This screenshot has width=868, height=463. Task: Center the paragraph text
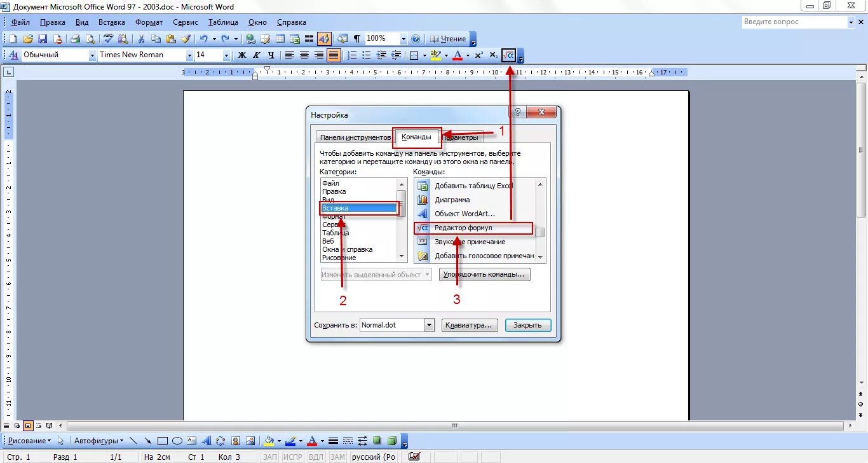(x=304, y=55)
